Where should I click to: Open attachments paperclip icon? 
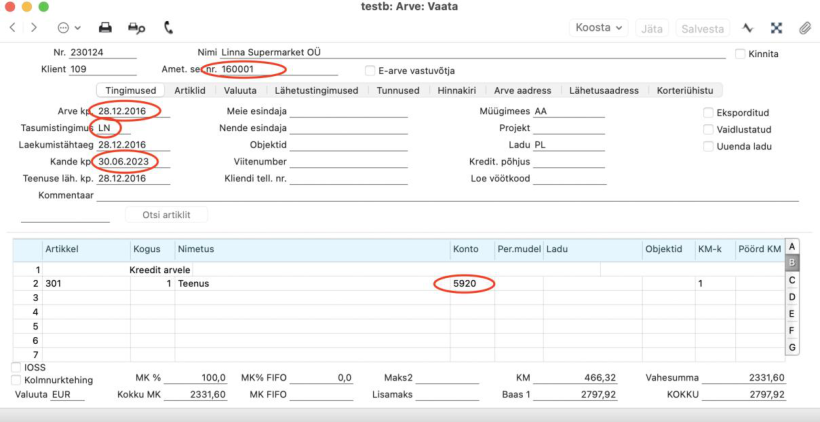[804, 28]
